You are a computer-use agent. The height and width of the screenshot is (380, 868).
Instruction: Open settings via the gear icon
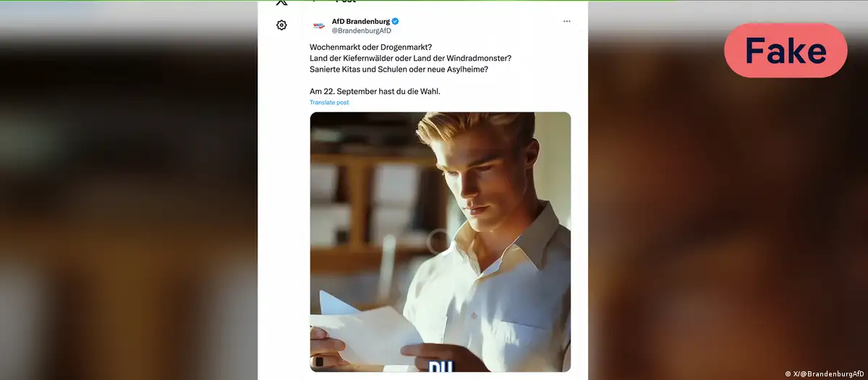281,25
